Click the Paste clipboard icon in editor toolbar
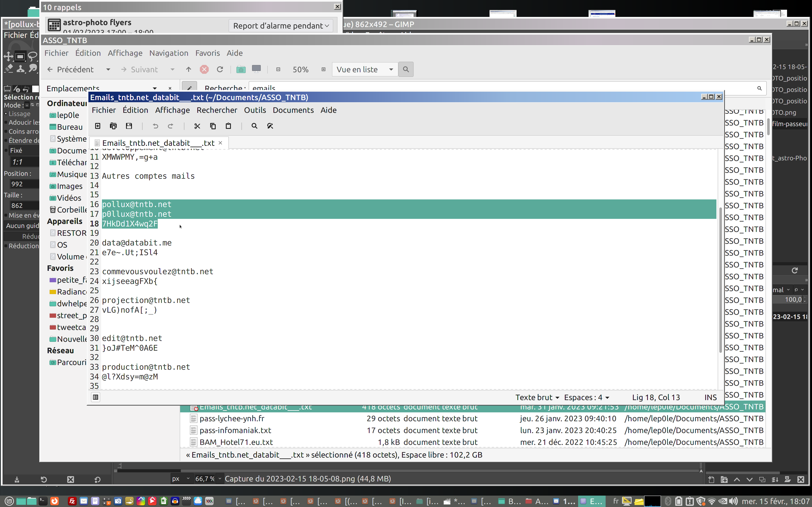The image size is (812, 507). [x=228, y=126]
